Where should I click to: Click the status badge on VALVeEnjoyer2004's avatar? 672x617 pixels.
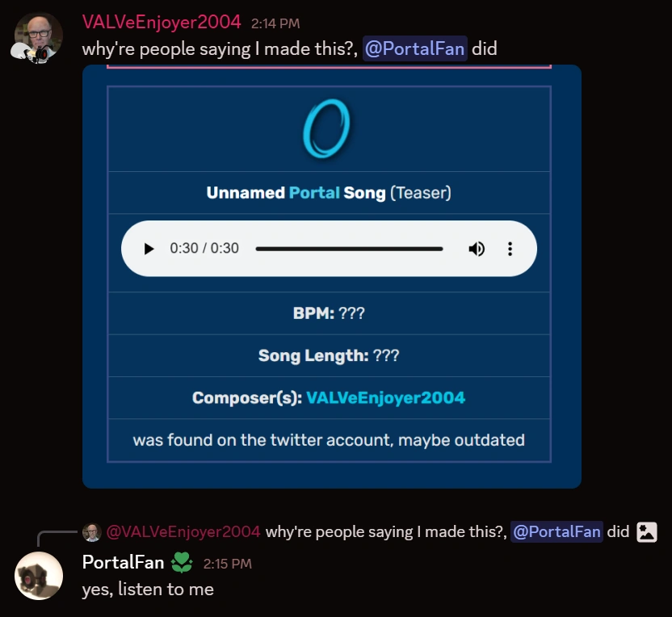(x=21, y=52)
